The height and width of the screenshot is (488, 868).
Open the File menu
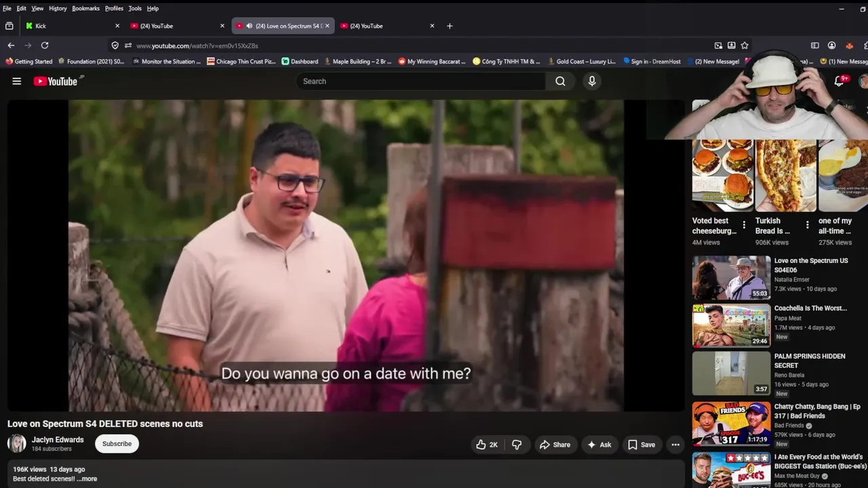point(7,8)
